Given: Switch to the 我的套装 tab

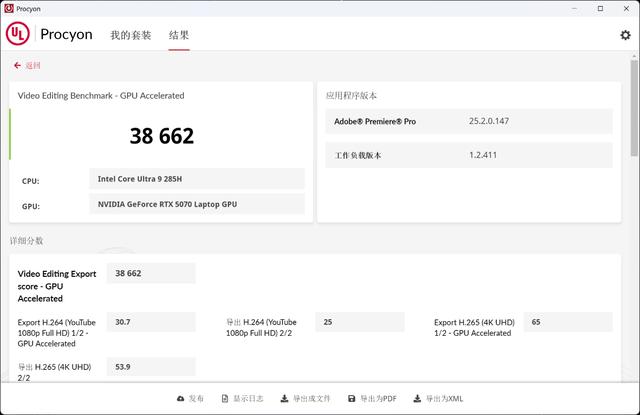Looking at the screenshot, I should [131, 35].
